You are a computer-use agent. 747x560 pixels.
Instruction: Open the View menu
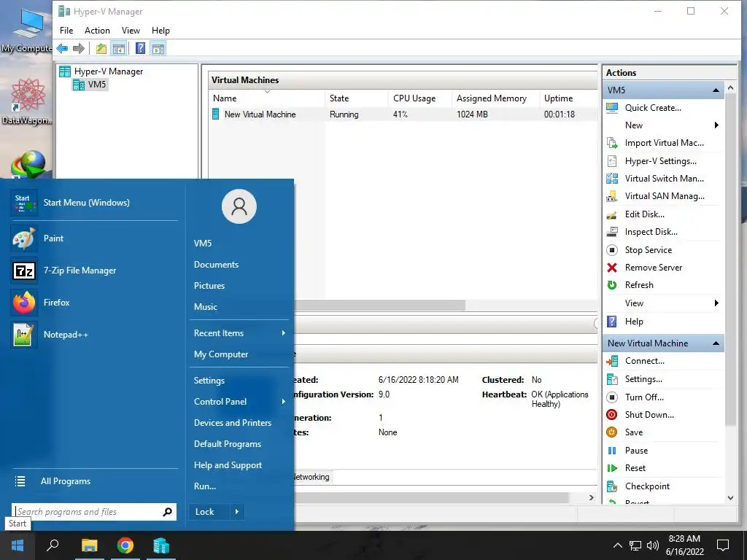[x=131, y=31]
